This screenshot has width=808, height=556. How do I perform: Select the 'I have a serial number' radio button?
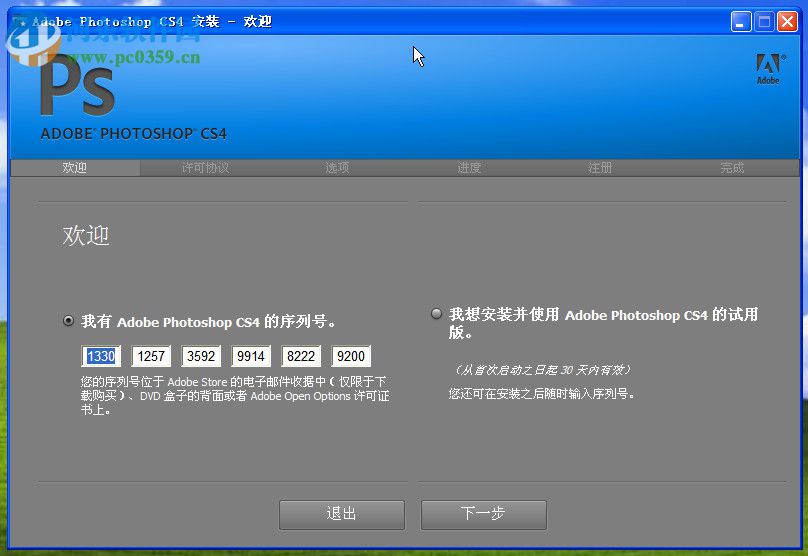tap(68, 321)
